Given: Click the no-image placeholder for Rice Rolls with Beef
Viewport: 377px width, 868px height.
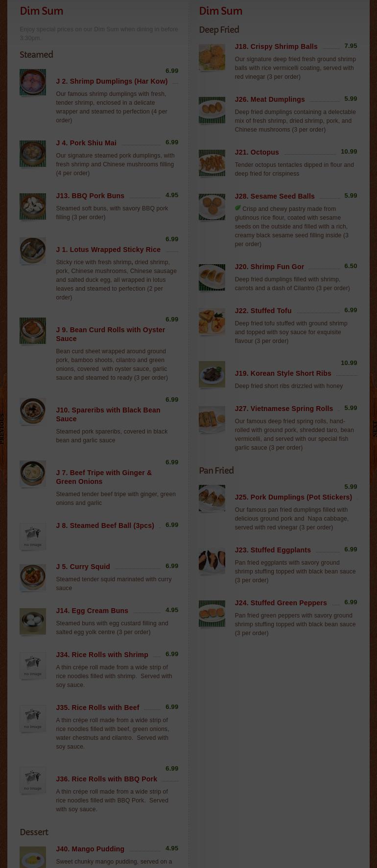Looking at the screenshot, I should point(33,718).
